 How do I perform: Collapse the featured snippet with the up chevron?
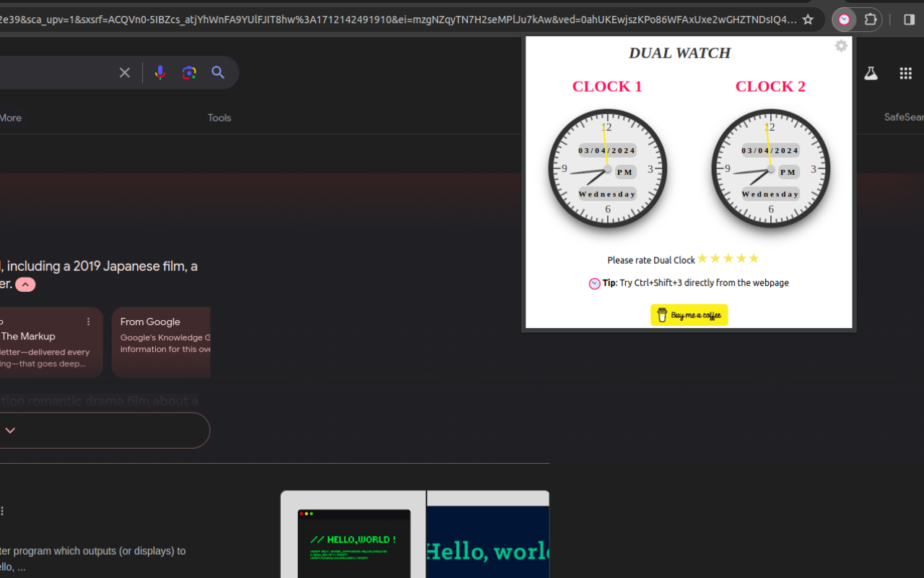tap(25, 284)
